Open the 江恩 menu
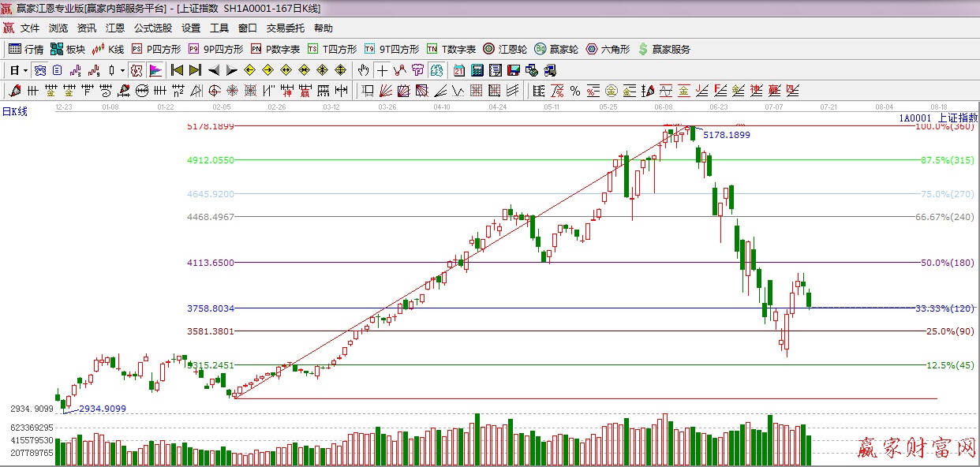Viewport: 980px width, 467px height. pyautogui.click(x=115, y=28)
